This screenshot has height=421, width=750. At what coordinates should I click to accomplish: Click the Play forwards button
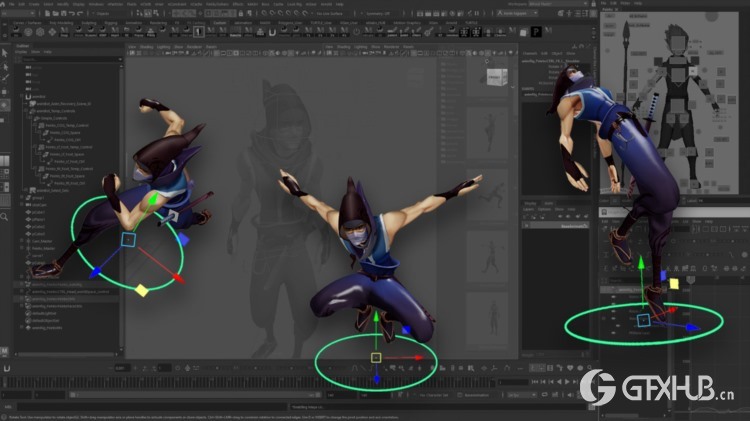click(567, 382)
